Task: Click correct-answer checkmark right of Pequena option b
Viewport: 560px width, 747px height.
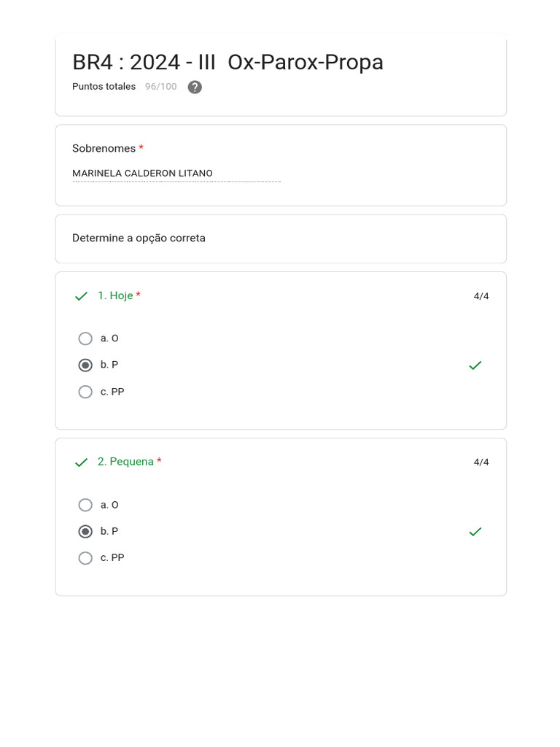Action: click(475, 532)
